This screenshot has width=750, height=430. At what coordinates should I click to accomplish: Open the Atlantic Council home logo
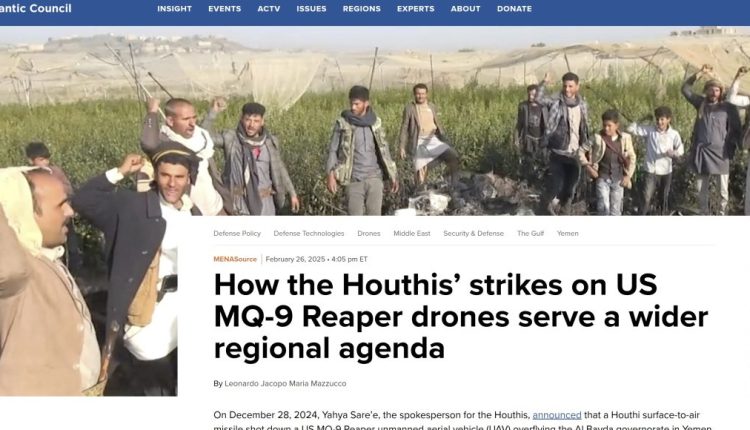[x=35, y=8]
